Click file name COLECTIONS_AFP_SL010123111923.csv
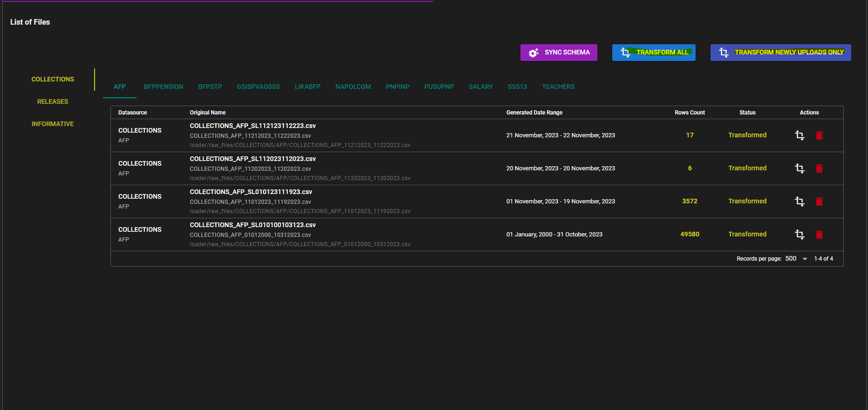 click(251, 192)
